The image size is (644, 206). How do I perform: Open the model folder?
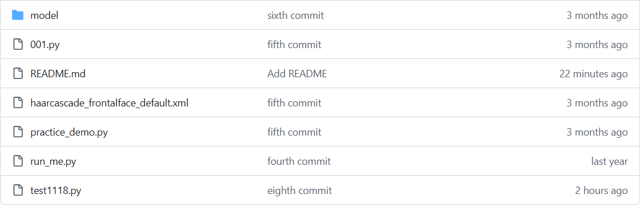coord(45,15)
